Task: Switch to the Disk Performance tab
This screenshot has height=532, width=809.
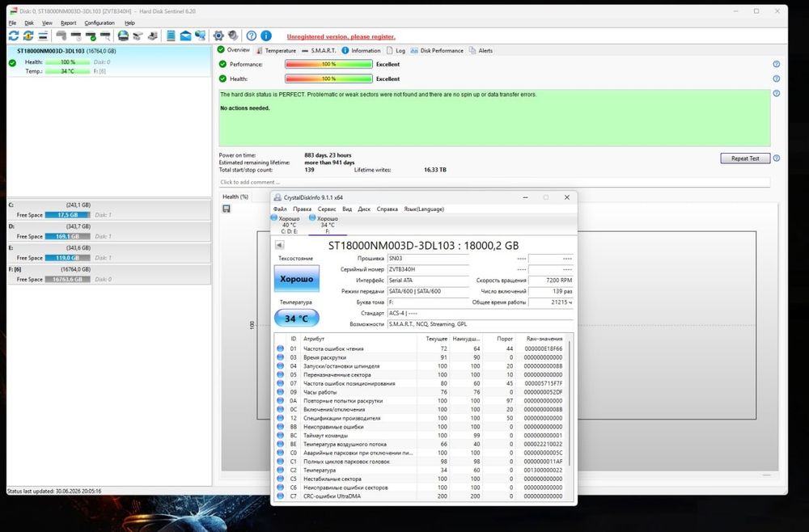Action: click(437, 50)
